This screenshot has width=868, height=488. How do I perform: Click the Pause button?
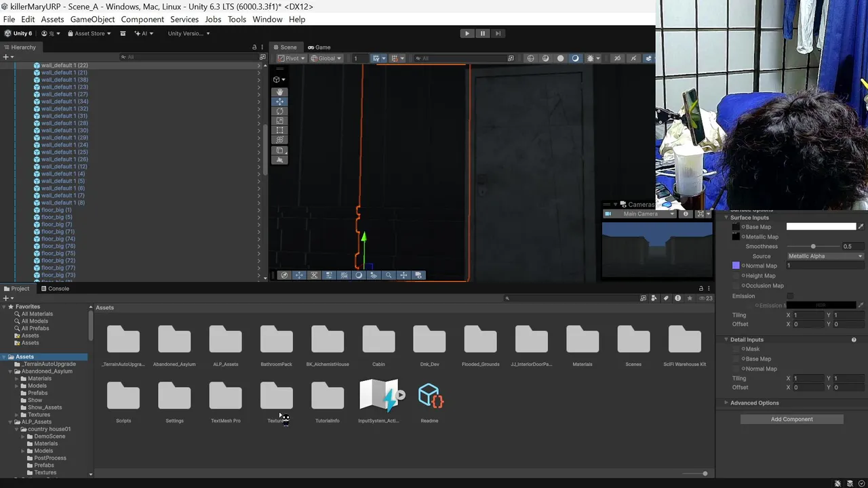click(482, 33)
